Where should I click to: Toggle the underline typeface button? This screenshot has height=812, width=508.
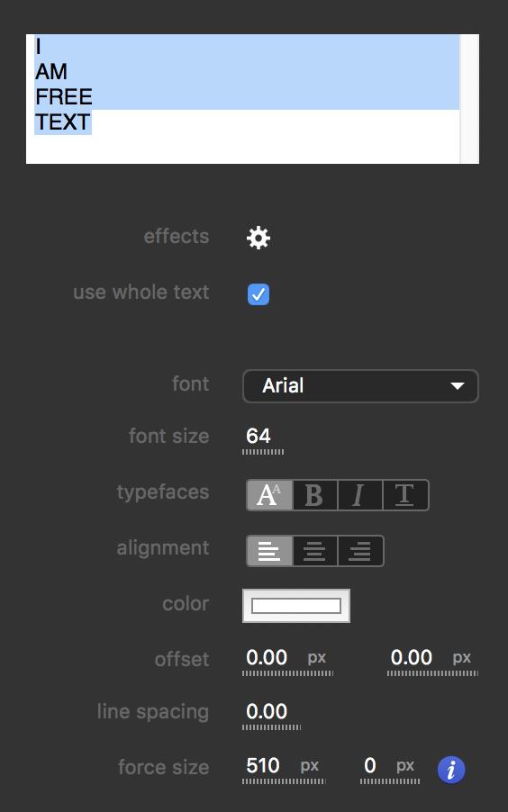pos(405,495)
